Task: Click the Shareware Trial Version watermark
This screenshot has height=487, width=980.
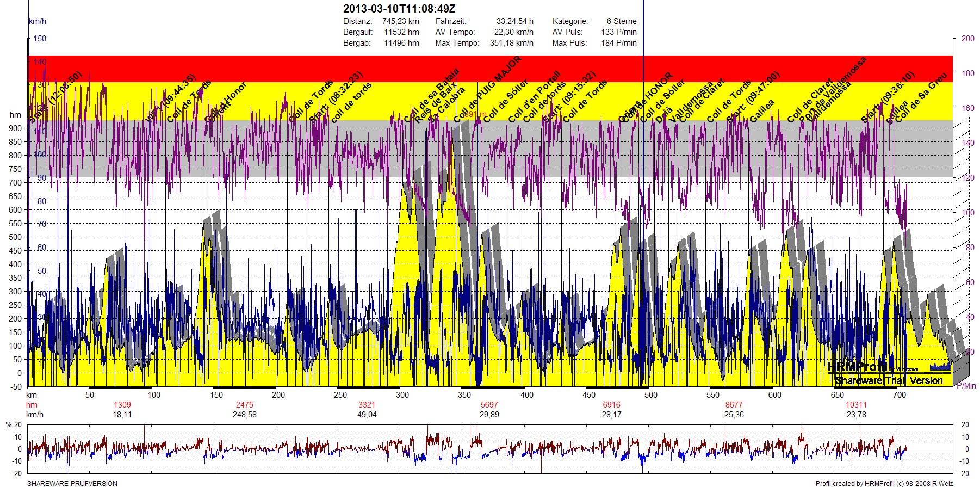Action: pos(889,380)
